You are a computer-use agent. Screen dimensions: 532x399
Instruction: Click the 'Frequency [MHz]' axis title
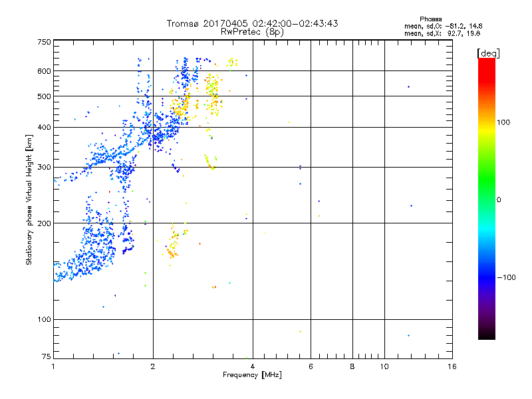[x=252, y=375]
